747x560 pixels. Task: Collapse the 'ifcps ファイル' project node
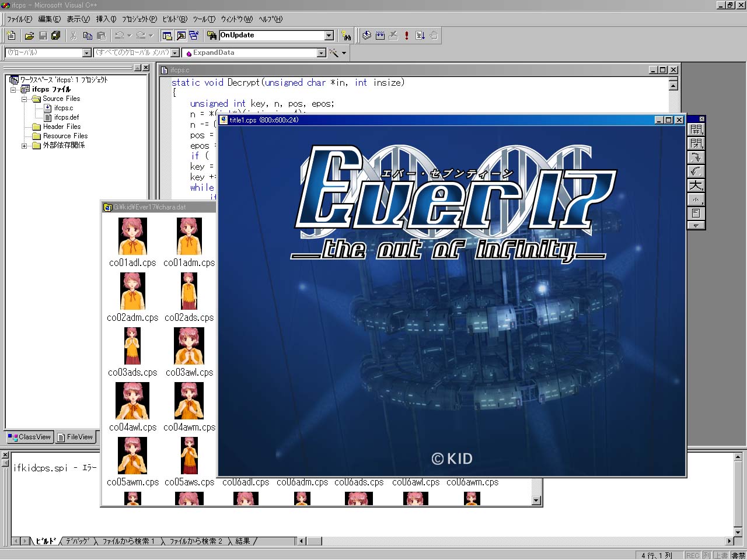click(13, 90)
